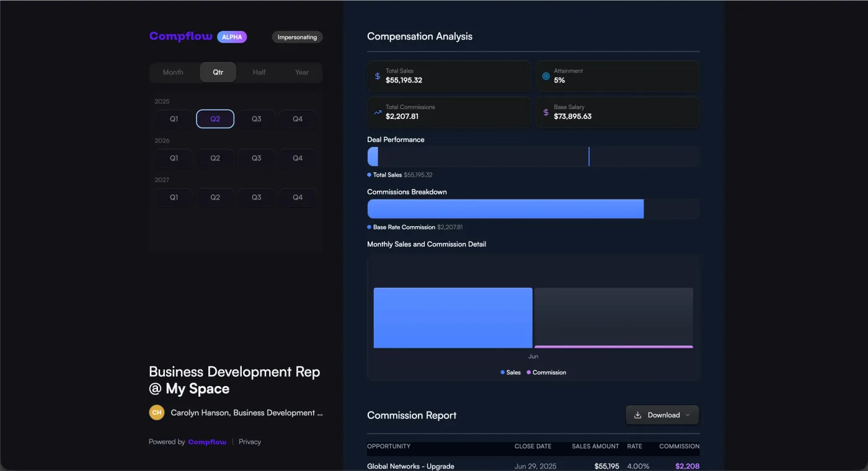Click the Base Rate Commission legend entry
The image size is (868, 471).
pos(415,227)
